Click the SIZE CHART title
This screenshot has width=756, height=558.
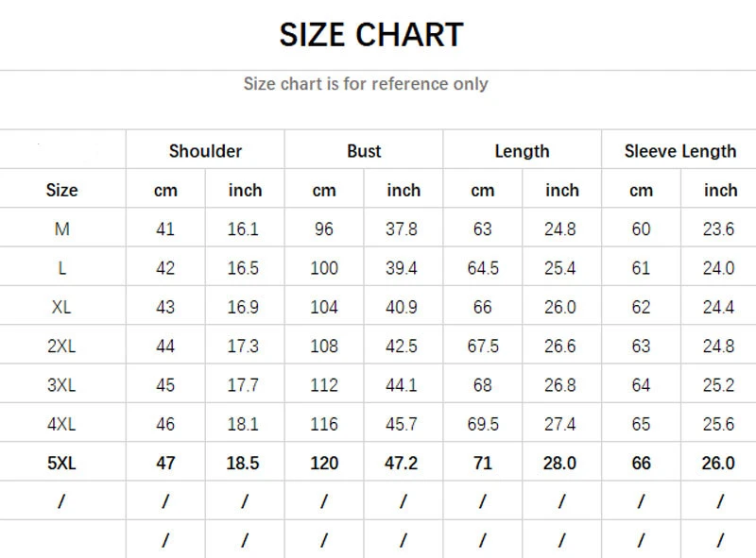(x=371, y=35)
